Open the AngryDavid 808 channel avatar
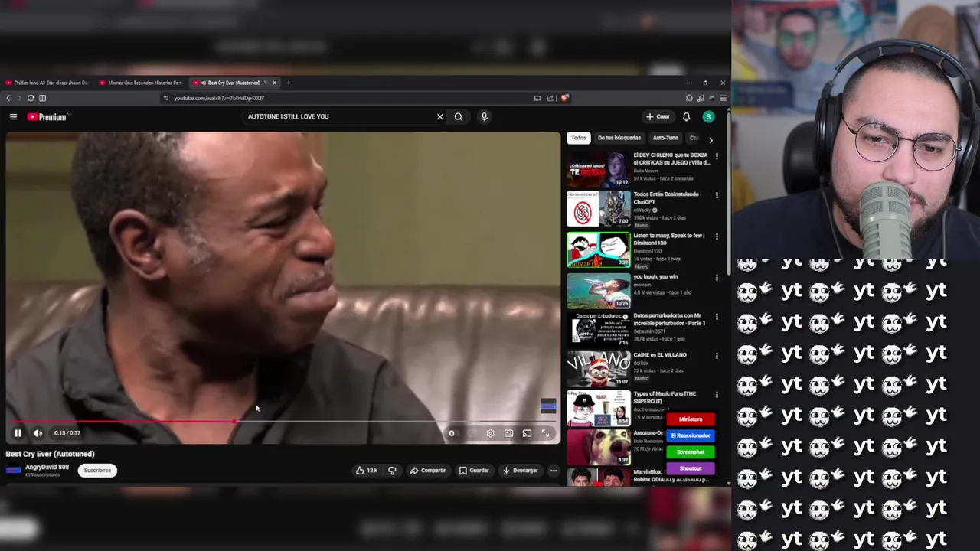980x551 pixels. coord(13,470)
